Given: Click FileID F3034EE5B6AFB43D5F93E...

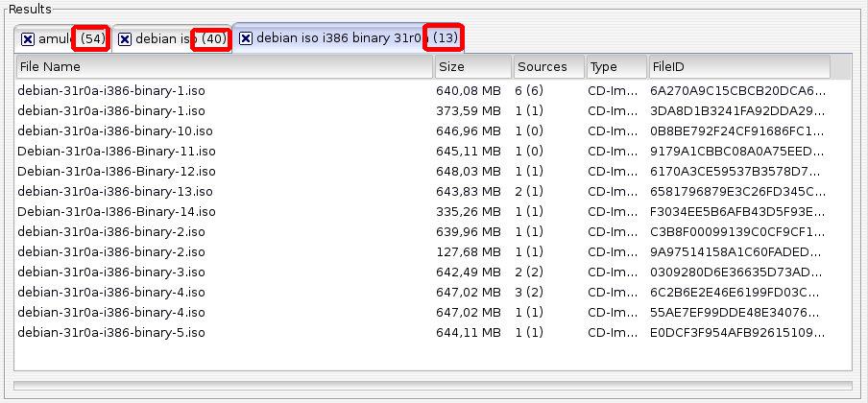Looking at the screenshot, I should pyautogui.click(x=738, y=211).
